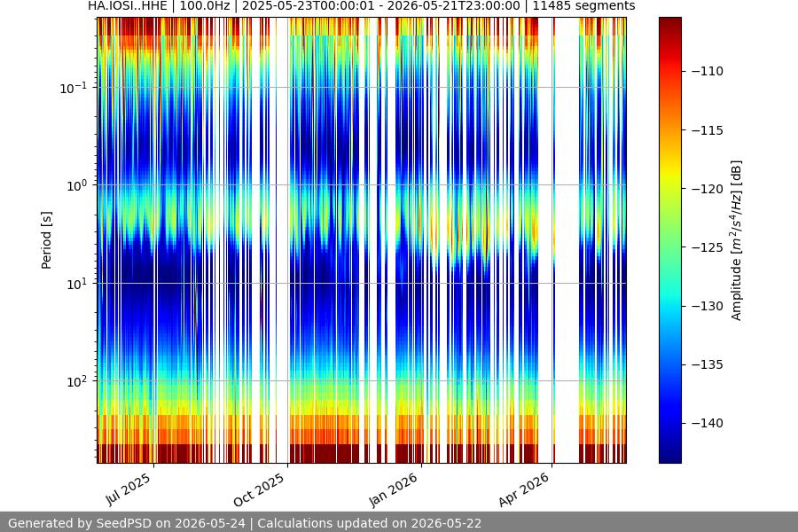Click the 10² period tick label
798x532 pixels.
point(77,382)
